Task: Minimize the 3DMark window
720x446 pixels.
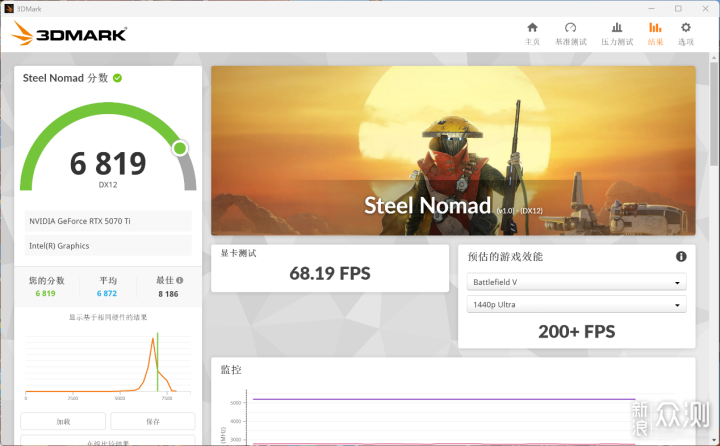Action: (x=651, y=8)
